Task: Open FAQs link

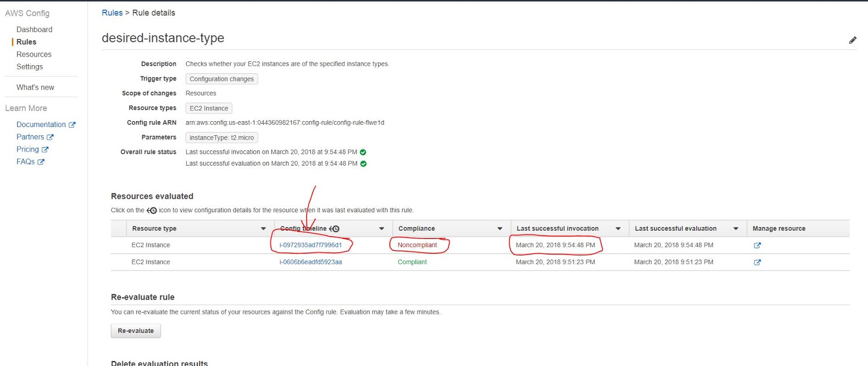Action: point(25,162)
